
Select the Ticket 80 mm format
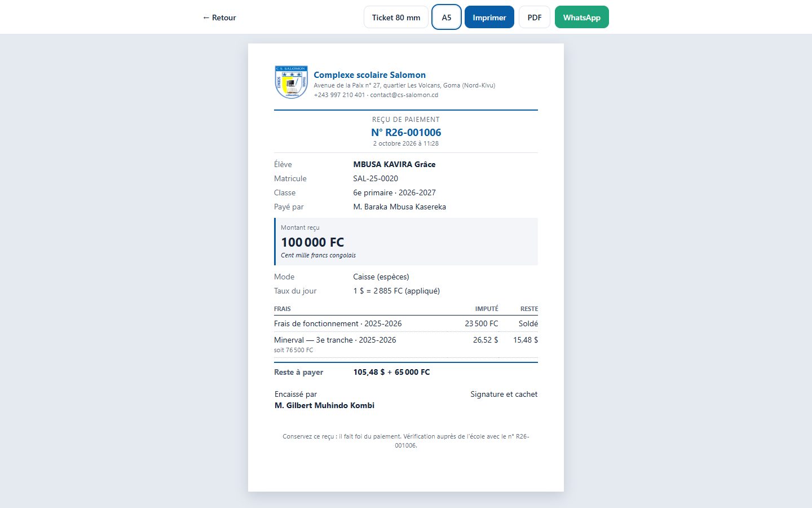click(x=396, y=17)
